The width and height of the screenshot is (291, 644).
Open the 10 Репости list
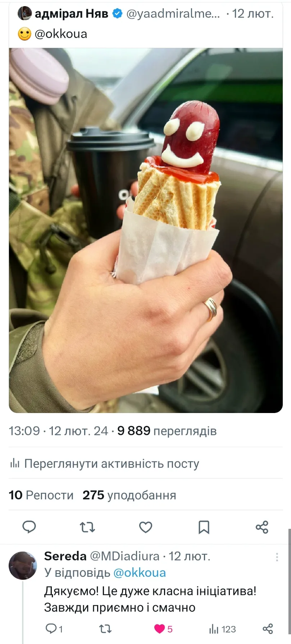pyautogui.click(x=41, y=495)
